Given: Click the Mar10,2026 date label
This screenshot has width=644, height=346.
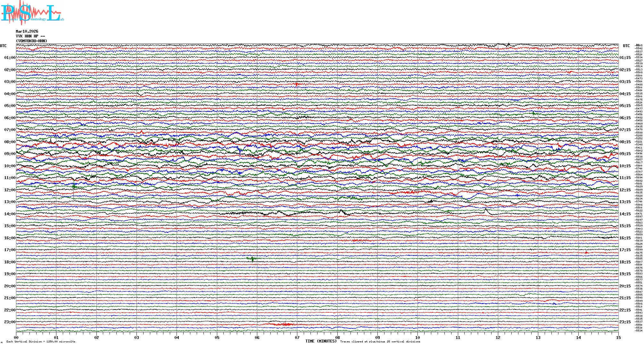Looking at the screenshot, I should [27, 31].
